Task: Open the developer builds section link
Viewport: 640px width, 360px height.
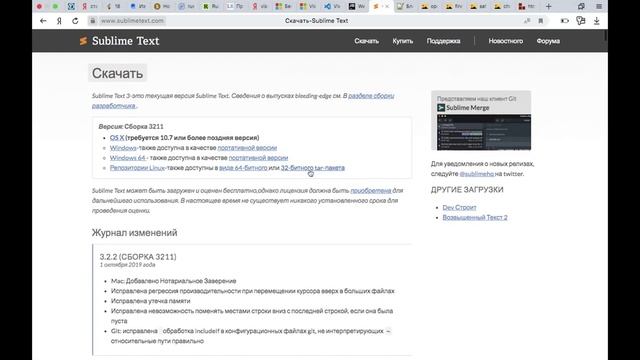Action: [x=243, y=101]
